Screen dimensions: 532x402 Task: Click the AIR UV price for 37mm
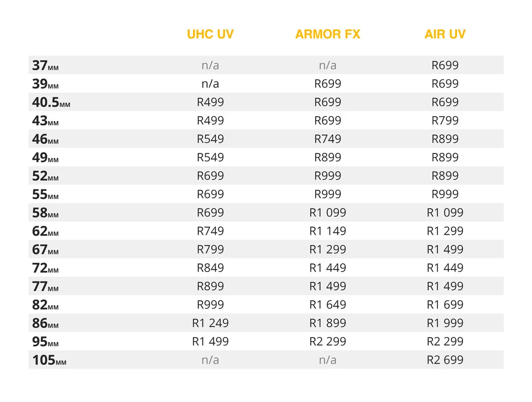pos(445,65)
